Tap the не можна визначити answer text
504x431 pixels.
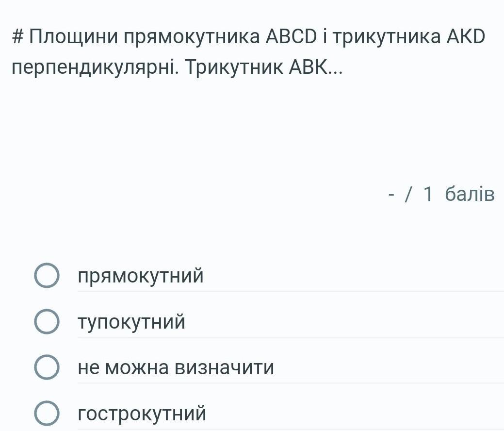[x=176, y=368]
